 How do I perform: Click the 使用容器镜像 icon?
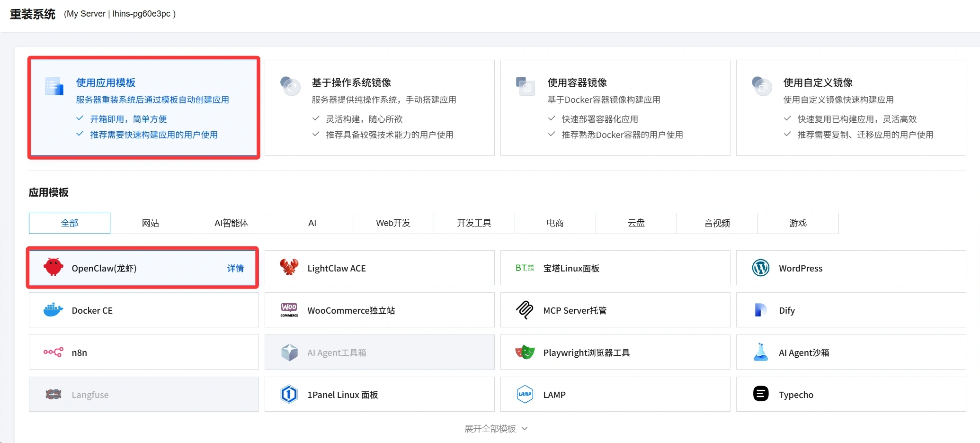[526, 86]
